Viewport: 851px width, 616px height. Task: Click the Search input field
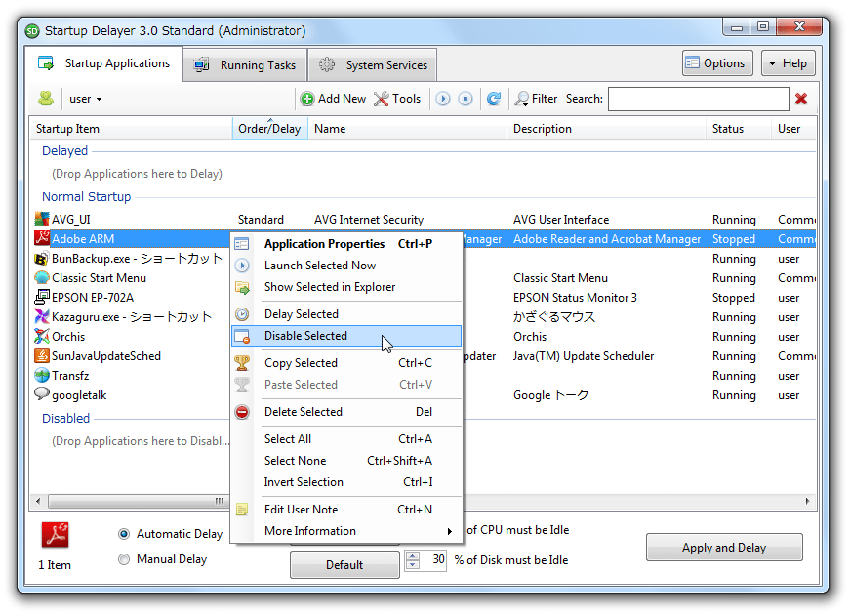tap(698, 99)
